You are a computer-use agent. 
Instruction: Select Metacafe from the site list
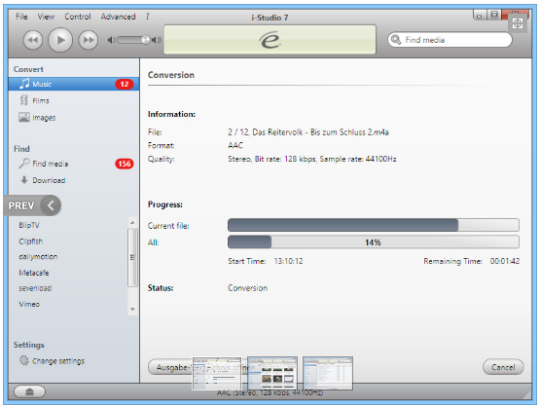[x=34, y=273]
